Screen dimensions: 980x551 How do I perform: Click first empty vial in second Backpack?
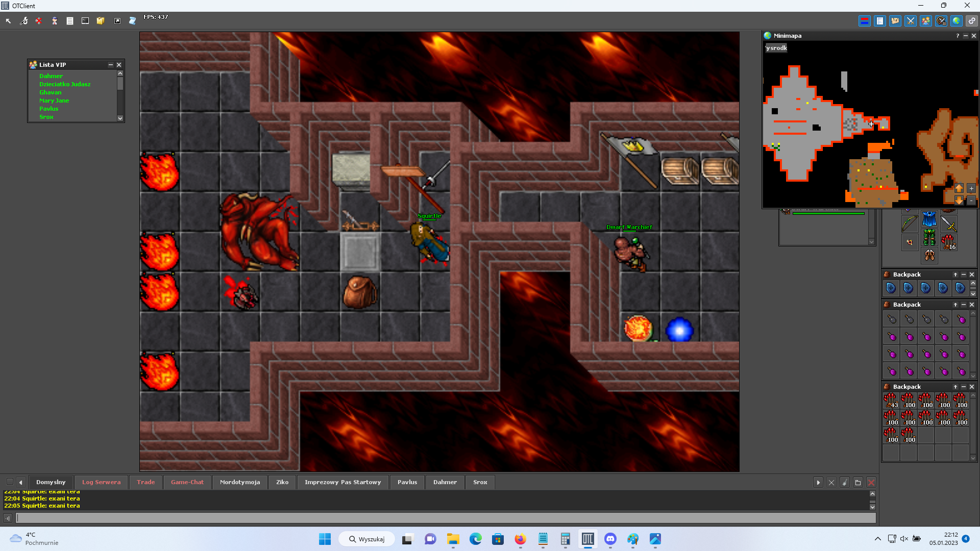point(891,319)
